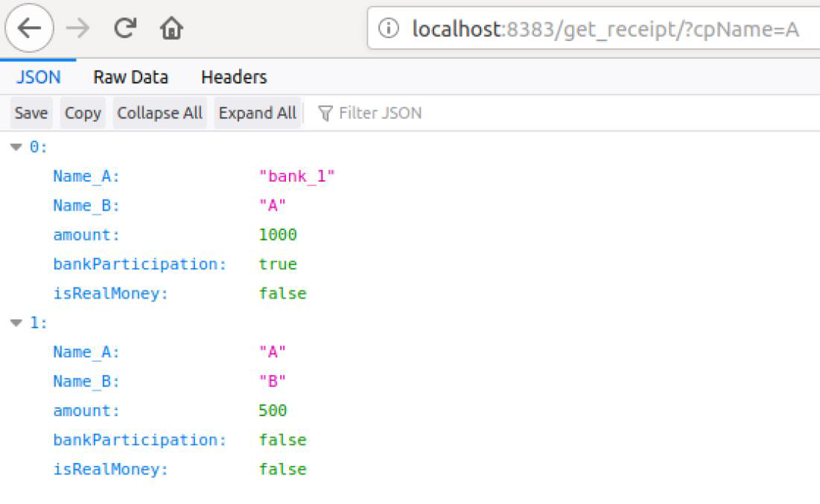This screenshot has height=504, width=820.
Task: Select the "bank_1" value
Action: (x=296, y=176)
